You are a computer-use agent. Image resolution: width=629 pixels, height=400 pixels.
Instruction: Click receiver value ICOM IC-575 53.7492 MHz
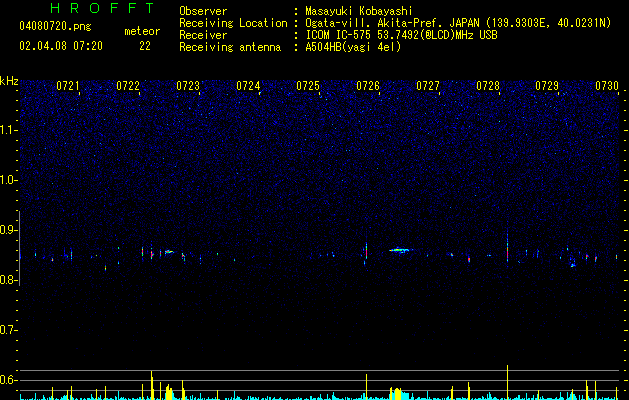[401, 35]
